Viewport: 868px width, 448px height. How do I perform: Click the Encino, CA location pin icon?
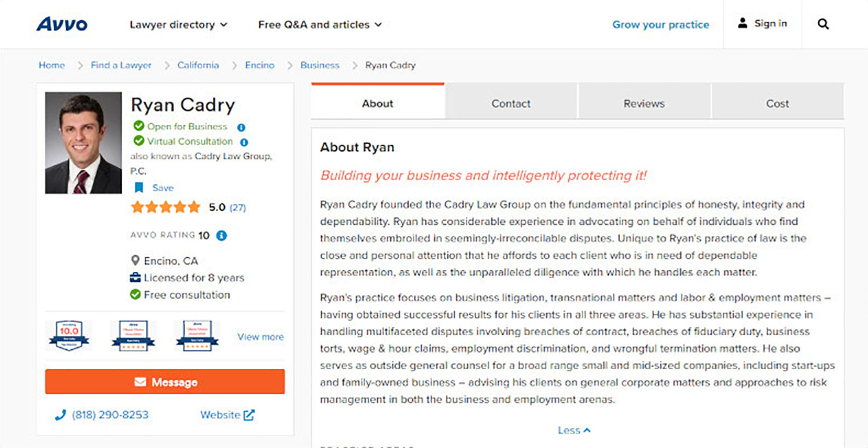(136, 261)
